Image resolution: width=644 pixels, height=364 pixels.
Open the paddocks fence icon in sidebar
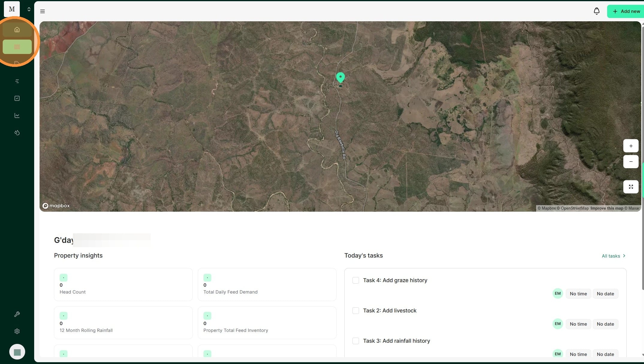coord(17,47)
